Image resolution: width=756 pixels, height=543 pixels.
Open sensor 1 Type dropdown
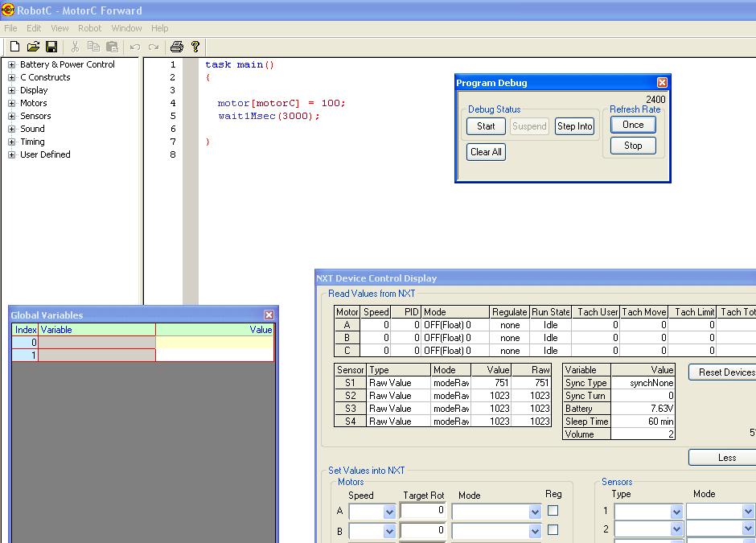coord(676,511)
